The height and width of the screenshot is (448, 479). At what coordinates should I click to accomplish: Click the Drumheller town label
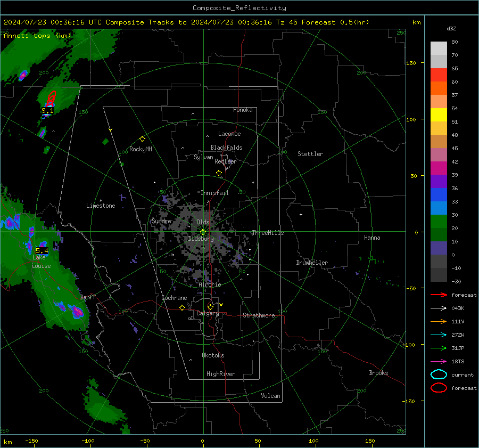click(312, 263)
